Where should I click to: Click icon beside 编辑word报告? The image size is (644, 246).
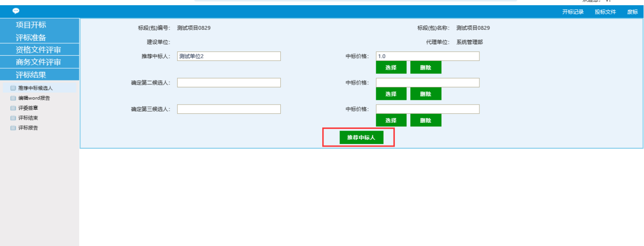13,98
